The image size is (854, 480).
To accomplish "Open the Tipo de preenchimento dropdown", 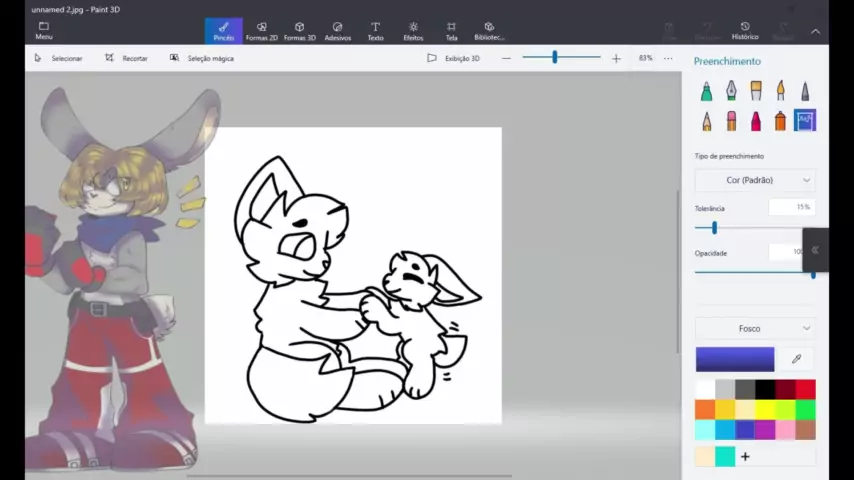I will (x=755, y=180).
